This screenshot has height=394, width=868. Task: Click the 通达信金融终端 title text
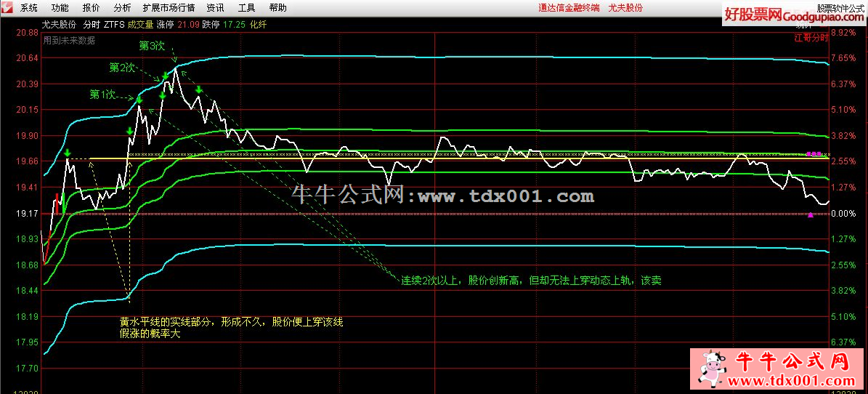click(569, 8)
